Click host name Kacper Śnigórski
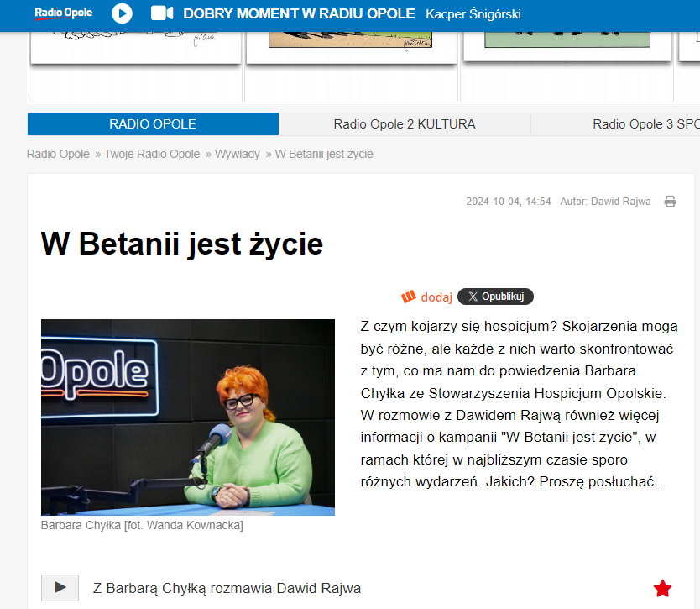Viewport: 700px width, 609px height. [x=473, y=14]
